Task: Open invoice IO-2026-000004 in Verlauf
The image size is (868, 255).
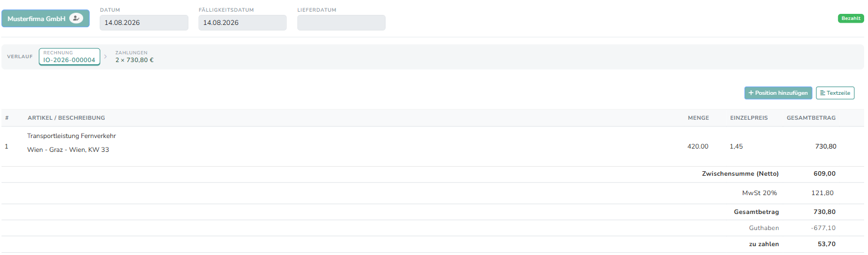Action: (x=69, y=57)
